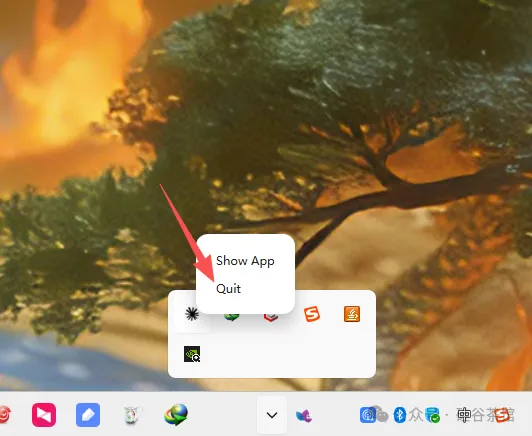Viewport: 532px width, 436px height.
Task: Click the blue network signal tray icon
Action: [367, 415]
